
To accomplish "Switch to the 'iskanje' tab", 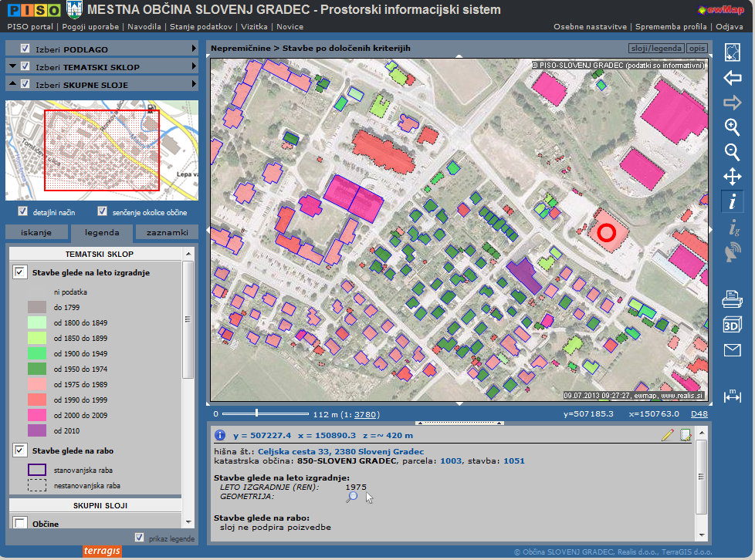I will tap(36, 232).
